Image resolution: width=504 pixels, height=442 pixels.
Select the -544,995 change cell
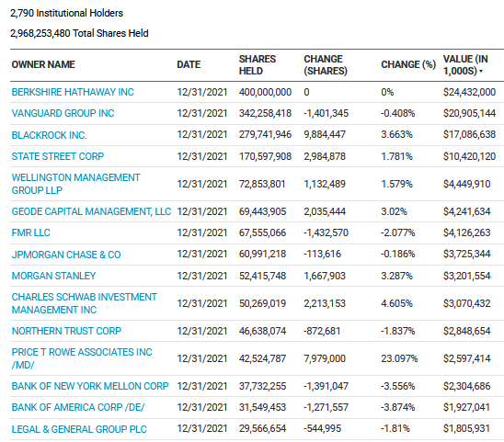tap(322, 428)
